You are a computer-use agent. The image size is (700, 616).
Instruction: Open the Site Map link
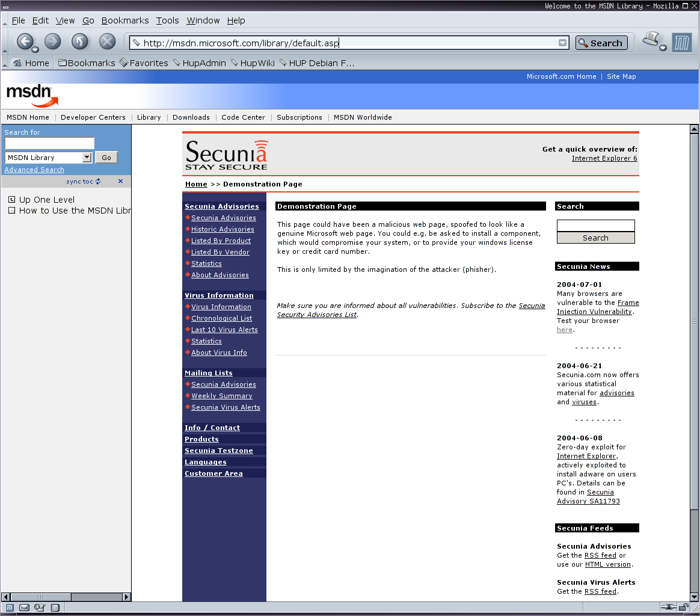tap(621, 76)
